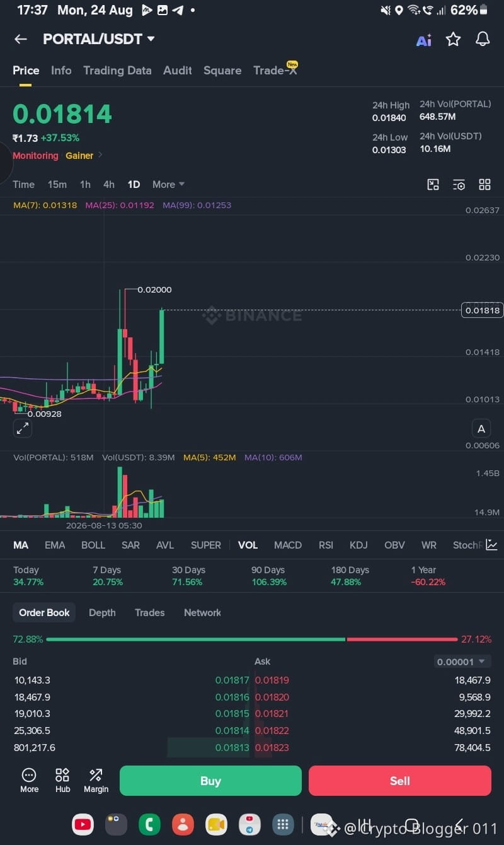Screen dimensions: 504x845
Task: Click ask price 0.01819
Action: tap(272, 680)
